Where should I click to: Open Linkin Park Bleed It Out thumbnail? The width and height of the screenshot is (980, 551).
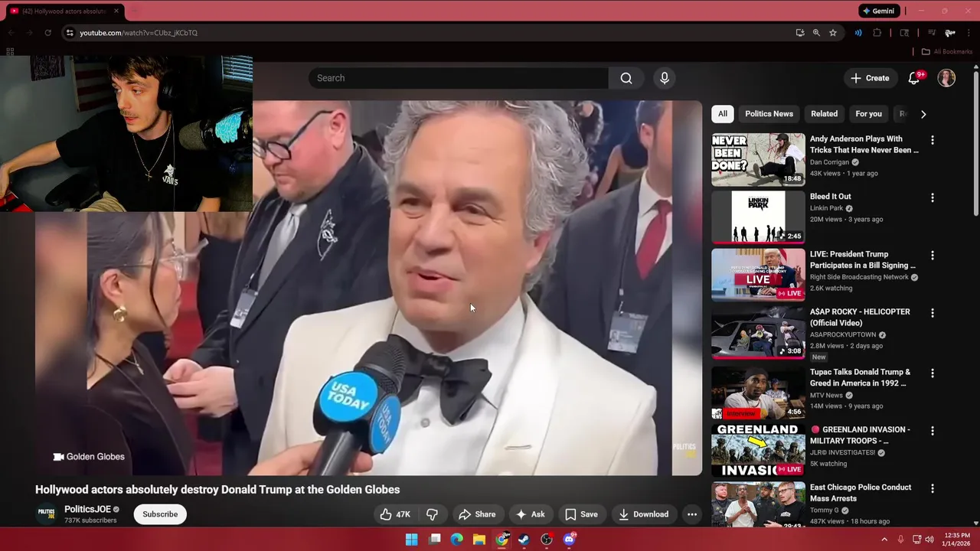(x=758, y=217)
